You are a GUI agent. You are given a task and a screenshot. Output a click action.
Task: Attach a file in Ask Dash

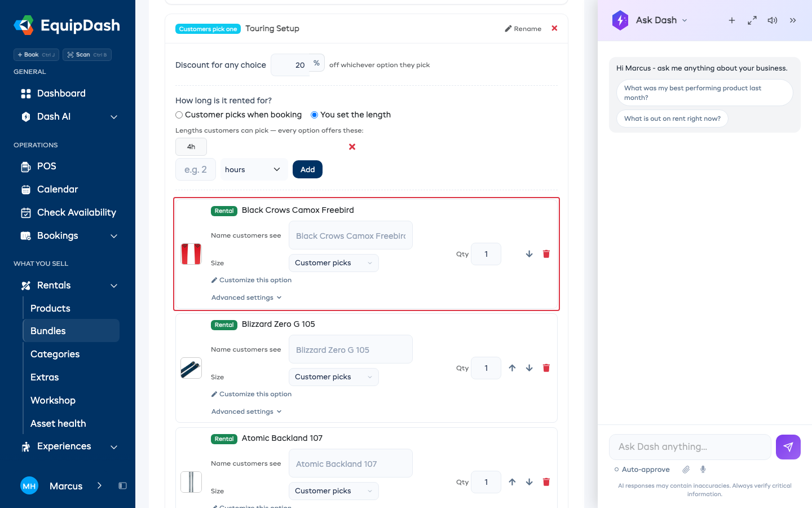point(686,470)
